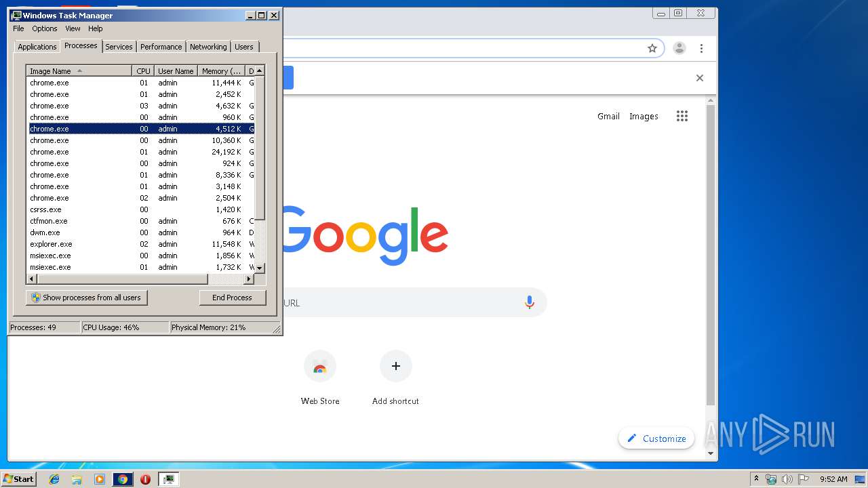Screen dimensions: 868x488
Task: Select the chrome.exe row using 4,632 K
Action: tap(140, 106)
